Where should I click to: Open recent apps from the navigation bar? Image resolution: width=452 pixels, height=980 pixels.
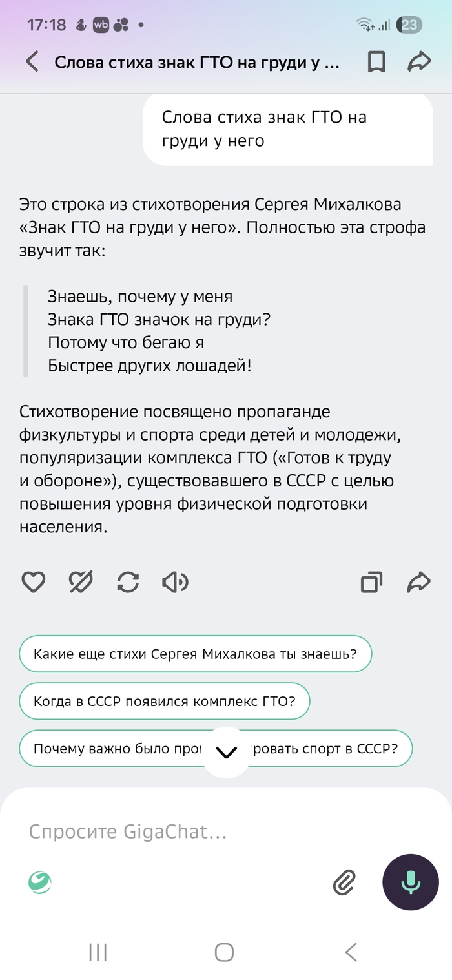97,952
